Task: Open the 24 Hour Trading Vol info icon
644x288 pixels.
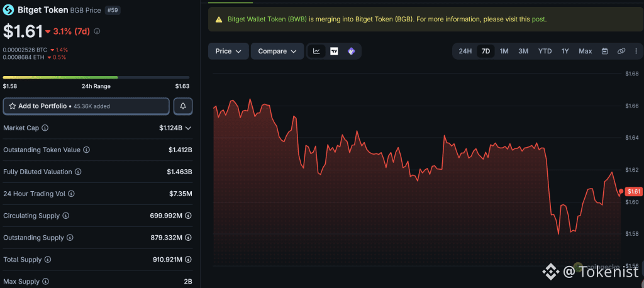Action: [72, 194]
